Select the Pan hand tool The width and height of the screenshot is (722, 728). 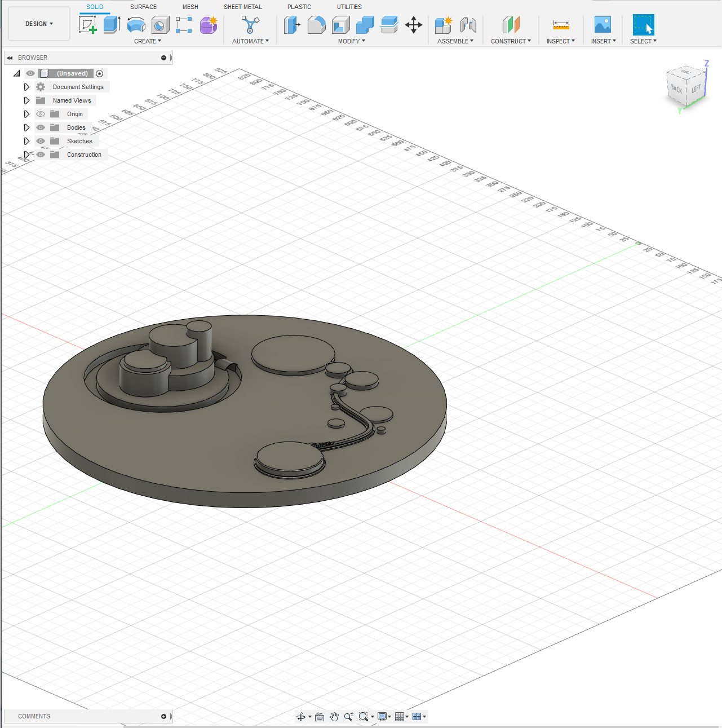334,717
